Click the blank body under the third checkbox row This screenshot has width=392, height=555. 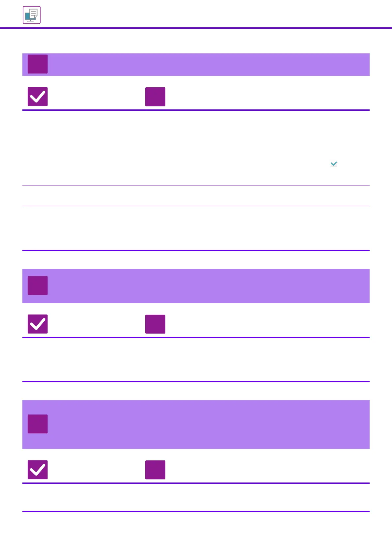click(196, 497)
